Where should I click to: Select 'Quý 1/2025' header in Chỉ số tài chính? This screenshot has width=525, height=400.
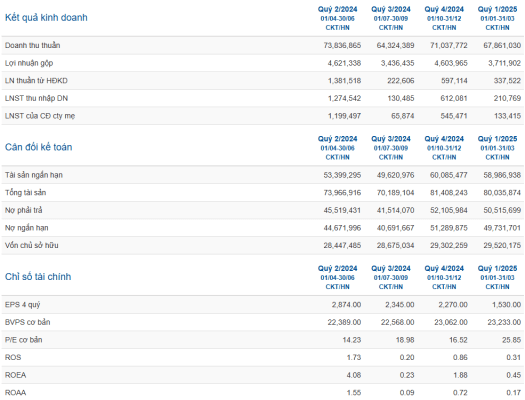(497, 268)
